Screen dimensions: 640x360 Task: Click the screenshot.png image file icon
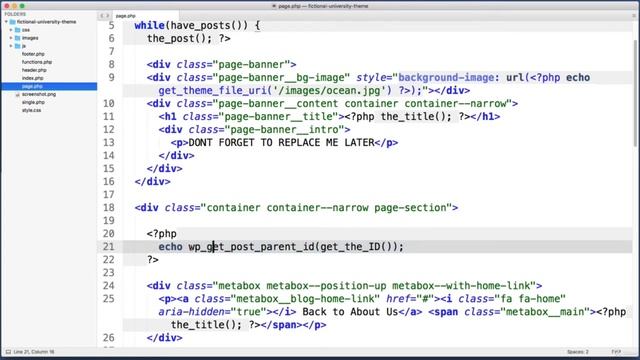(x=17, y=94)
